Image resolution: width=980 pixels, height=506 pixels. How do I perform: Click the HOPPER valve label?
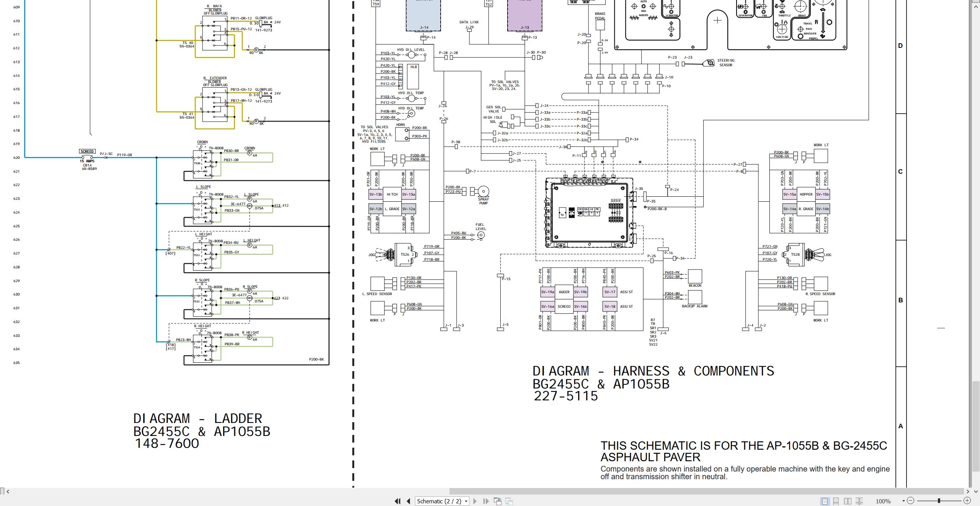click(806, 194)
